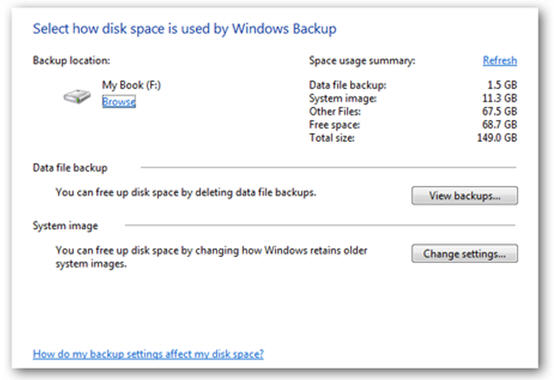This screenshot has height=380, width=554.
Task: Select the 68.7 GB free space value
Action: tap(500, 125)
